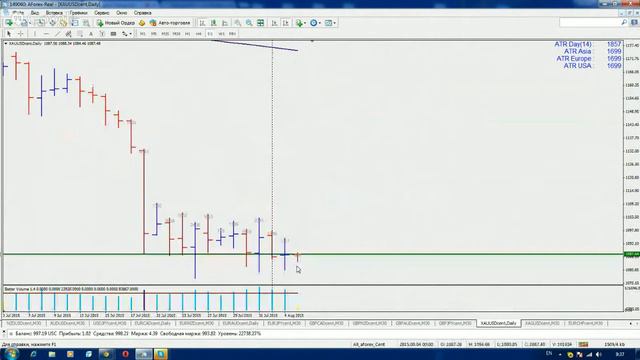The height and width of the screenshot is (360, 640).
Task: Toggle chart shift
Action: click(x=286, y=23)
